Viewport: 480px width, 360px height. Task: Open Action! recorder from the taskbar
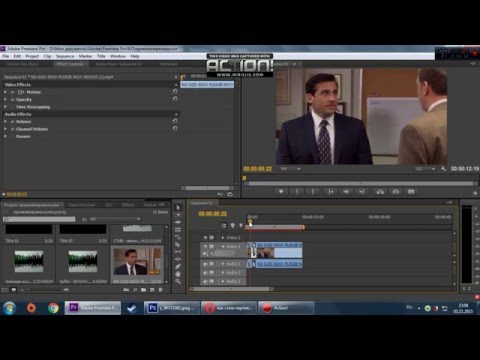(x=286, y=308)
